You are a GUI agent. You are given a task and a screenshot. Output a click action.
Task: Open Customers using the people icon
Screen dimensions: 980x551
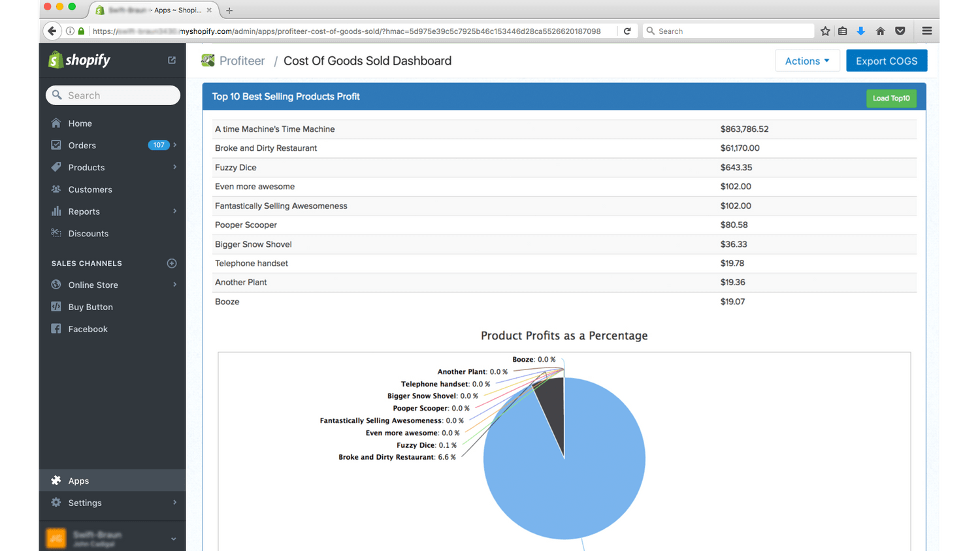tap(57, 189)
